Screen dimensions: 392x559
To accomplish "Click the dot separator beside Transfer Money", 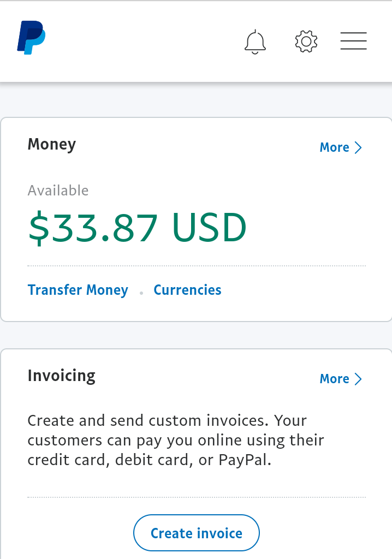I will point(141,293).
